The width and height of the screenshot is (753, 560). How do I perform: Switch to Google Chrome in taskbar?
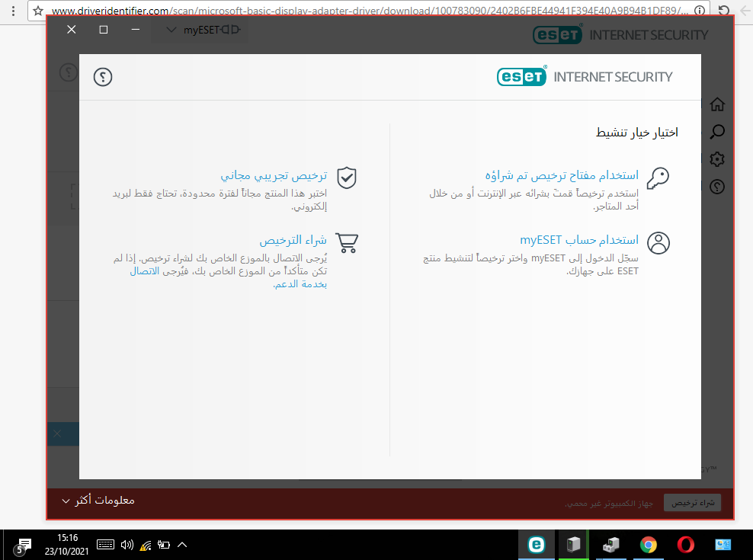649,545
